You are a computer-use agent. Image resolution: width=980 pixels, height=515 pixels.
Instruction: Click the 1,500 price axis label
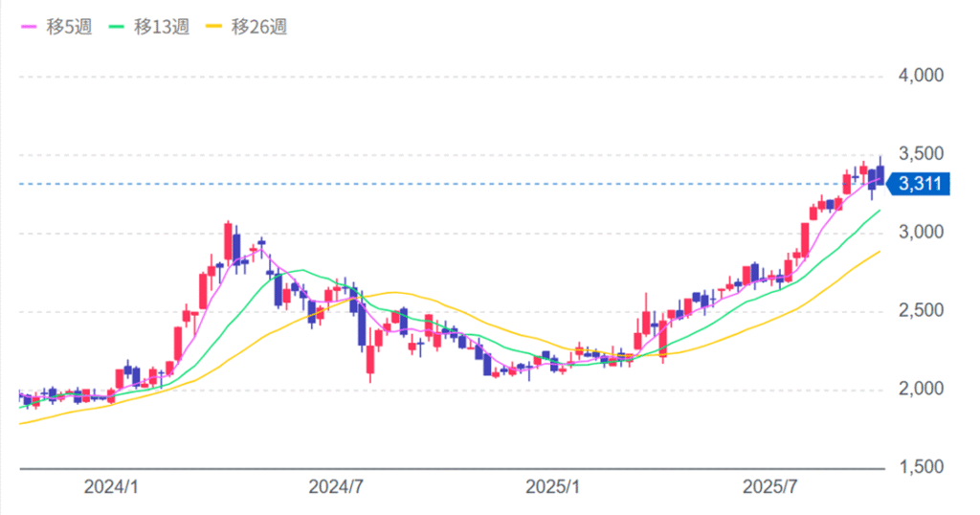point(920,468)
